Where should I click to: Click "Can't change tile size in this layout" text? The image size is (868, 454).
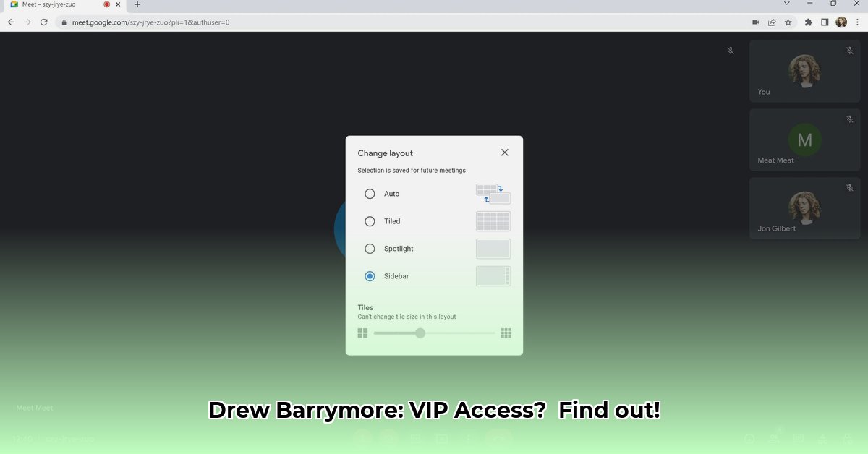click(x=407, y=317)
